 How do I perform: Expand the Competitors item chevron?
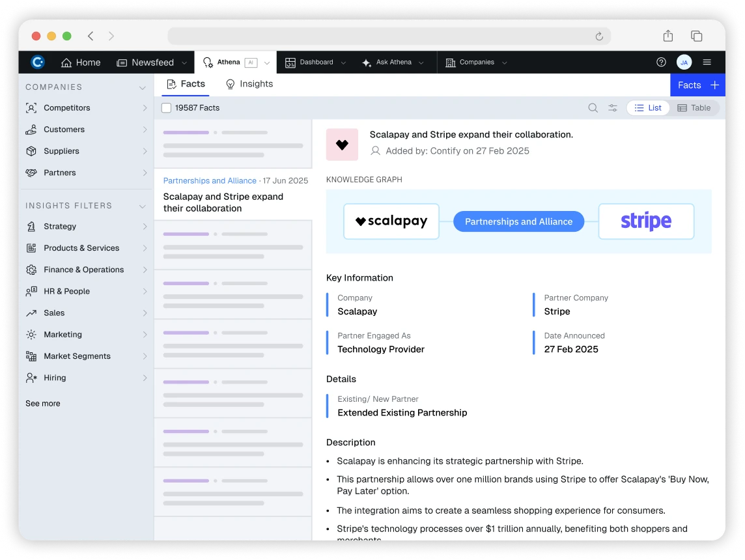pos(145,108)
